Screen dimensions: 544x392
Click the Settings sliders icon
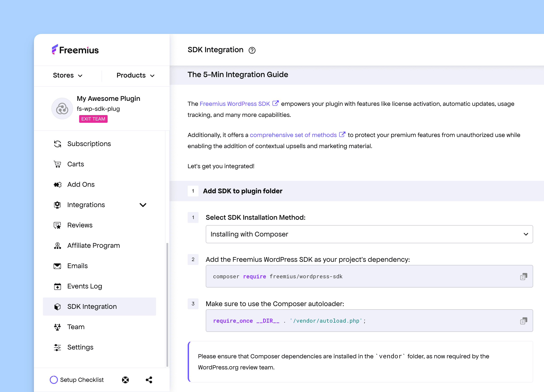click(x=57, y=348)
